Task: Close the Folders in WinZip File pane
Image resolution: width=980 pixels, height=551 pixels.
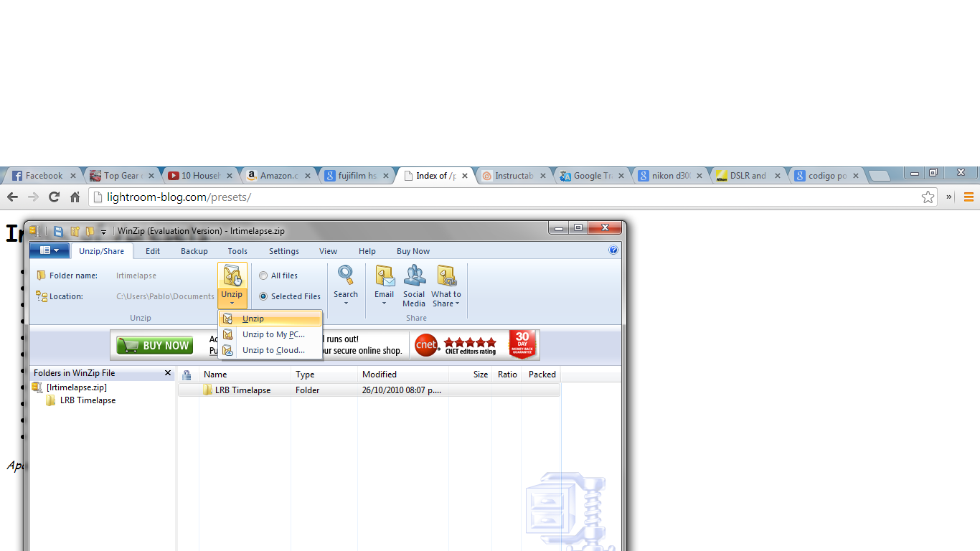Action: coord(168,373)
